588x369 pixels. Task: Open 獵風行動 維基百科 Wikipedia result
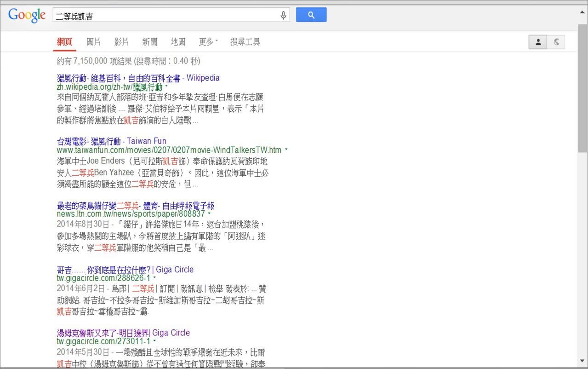[138, 78]
